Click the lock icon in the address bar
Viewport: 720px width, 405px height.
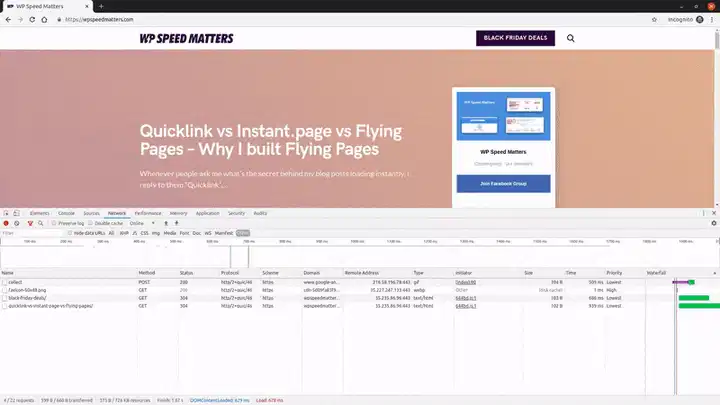point(59,19)
